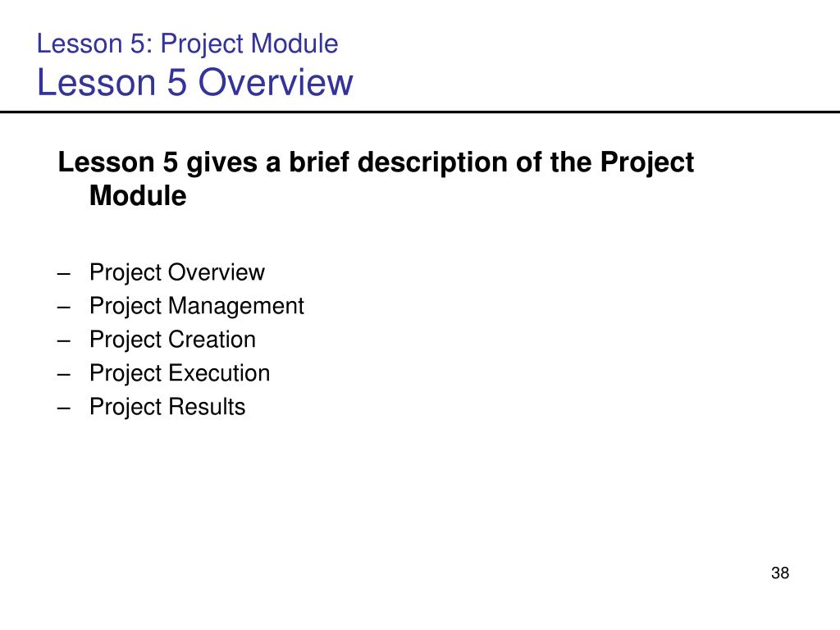Click the 'Project Results' bullet text
Image resolution: width=840 pixels, height=630 pixels.
point(167,407)
